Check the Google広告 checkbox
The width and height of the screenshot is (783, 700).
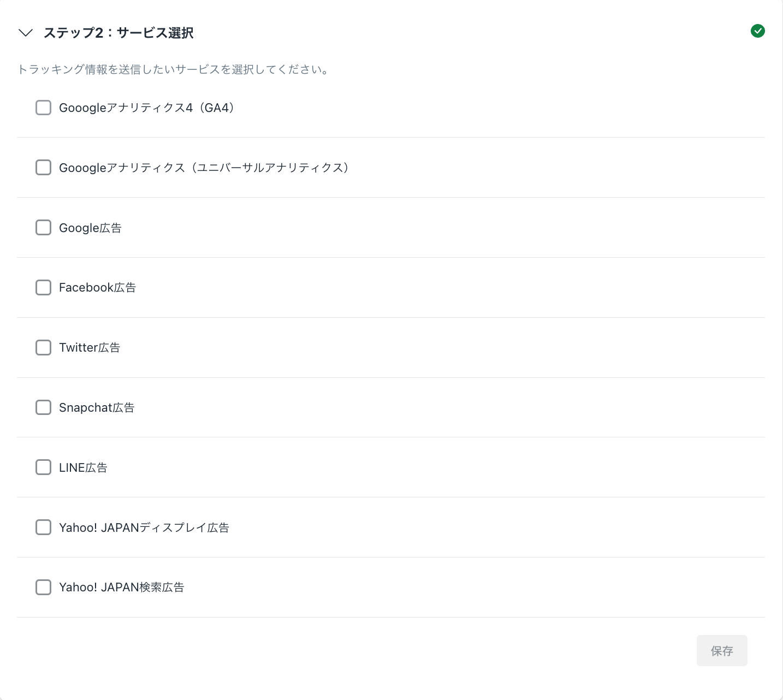pos(43,228)
